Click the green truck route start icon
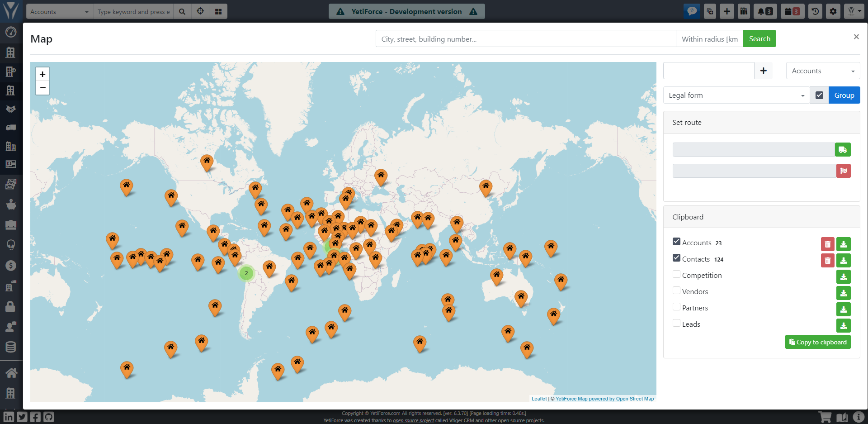868x424 pixels. point(843,150)
